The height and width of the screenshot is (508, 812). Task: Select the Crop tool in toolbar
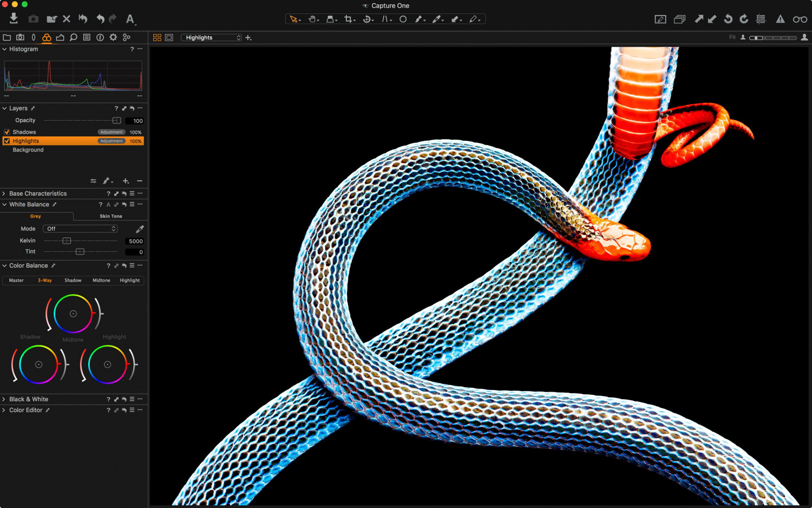[348, 19]
